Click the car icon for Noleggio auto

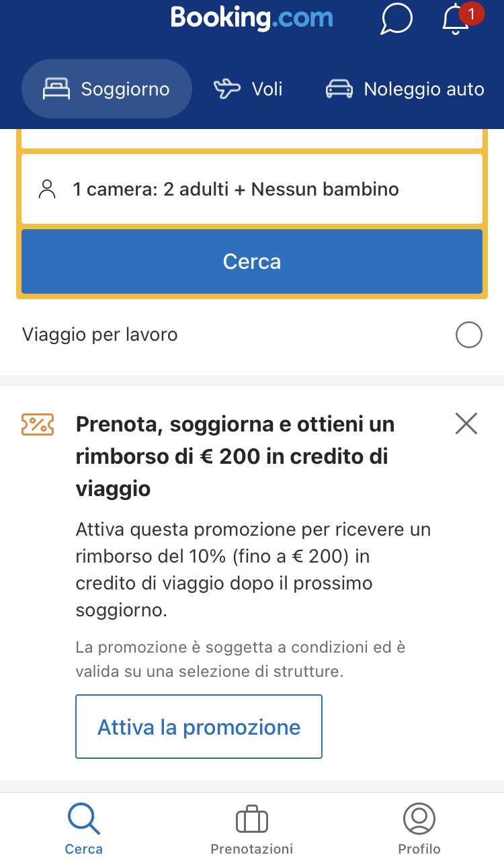[339, 89]
